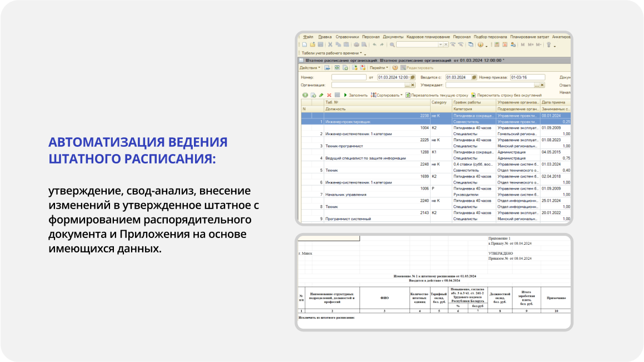Click the pencil Edit row icon
Screen dimensions: 644x362
tap(321, 95)
